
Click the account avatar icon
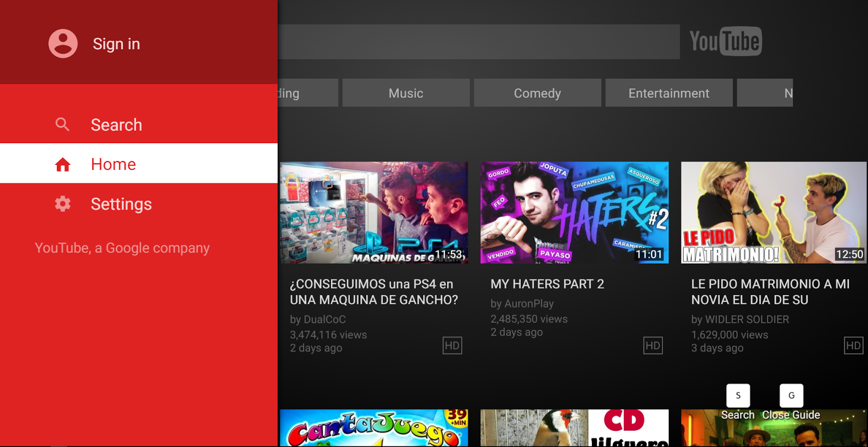(63, 43)
